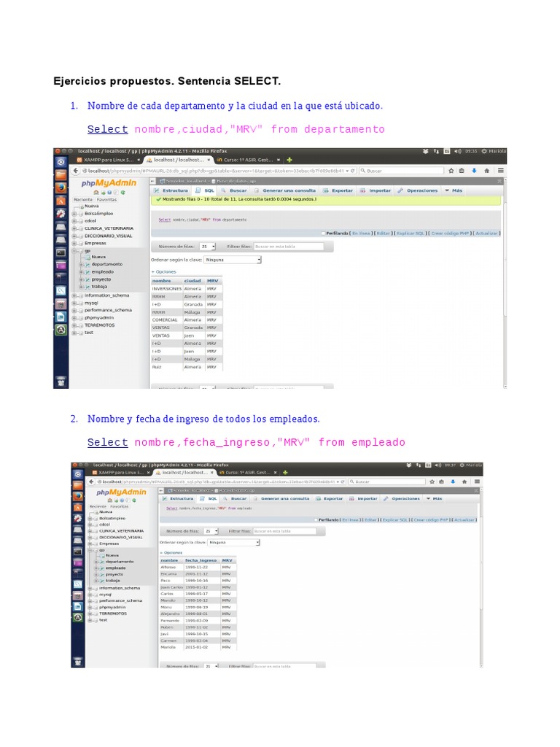
Task: Expand the TERREMOTOS database node in the departamento screenshot
Action: pos(74,325)
